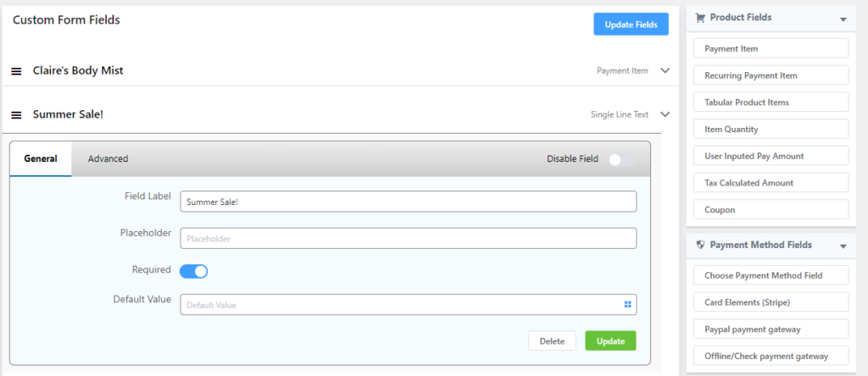Toggle the Disable Field switch
This screenshot has width=868, height=376.
point(620,159)
